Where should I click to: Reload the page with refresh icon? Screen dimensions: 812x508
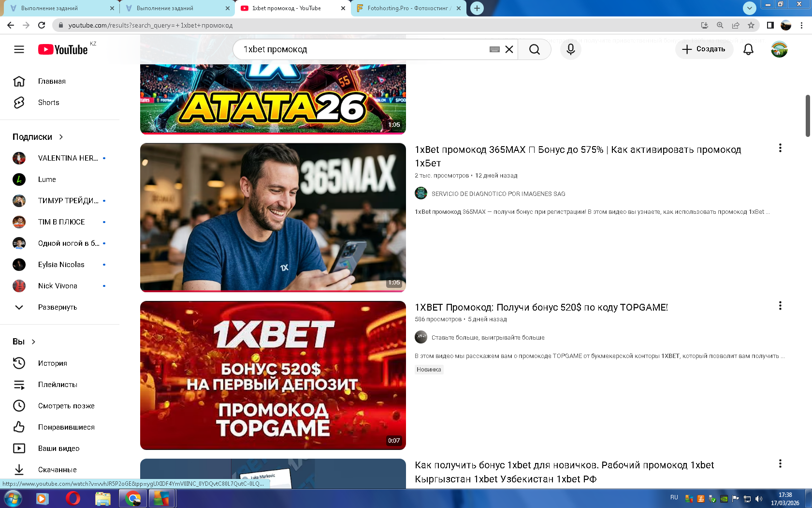pos(42,25)
